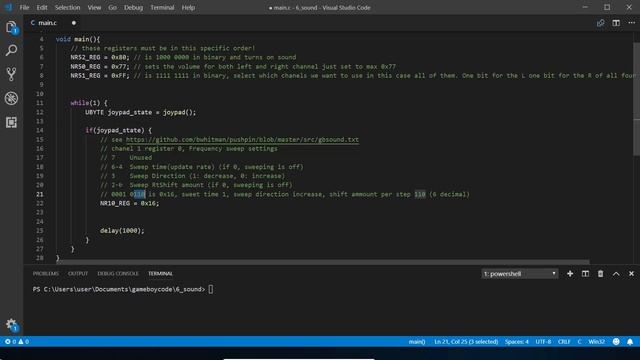Select language mode C in status bar

[579, 342]
